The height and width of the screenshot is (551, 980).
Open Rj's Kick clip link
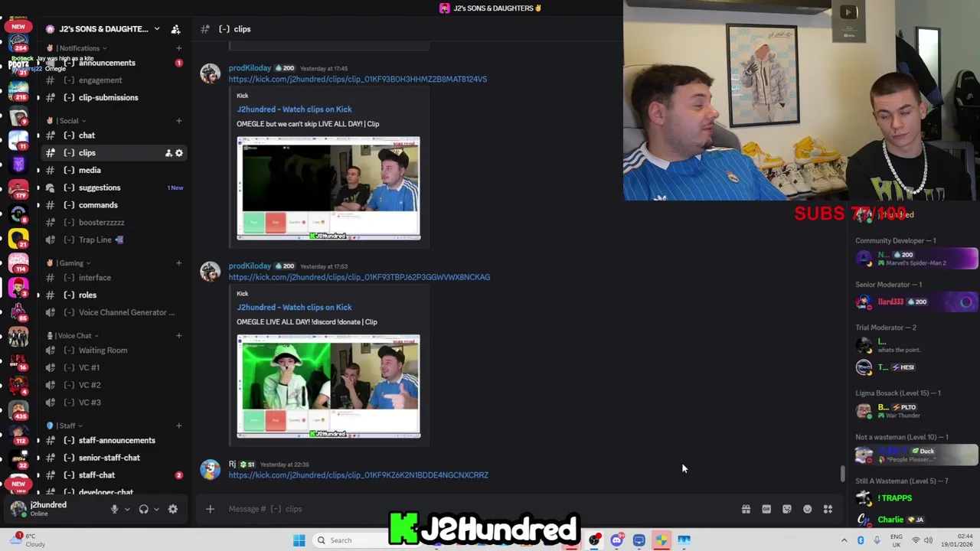click(358, 475)
